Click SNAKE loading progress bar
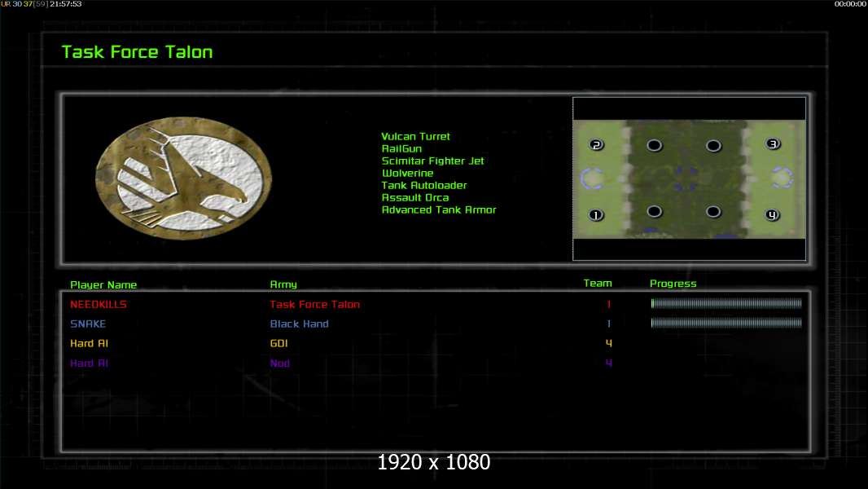 726,322
